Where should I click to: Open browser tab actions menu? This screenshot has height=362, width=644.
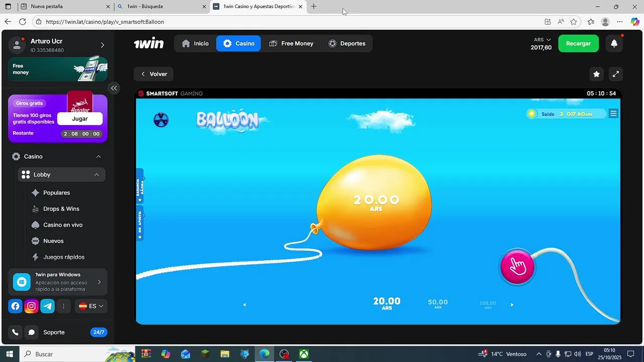[8, 7]
